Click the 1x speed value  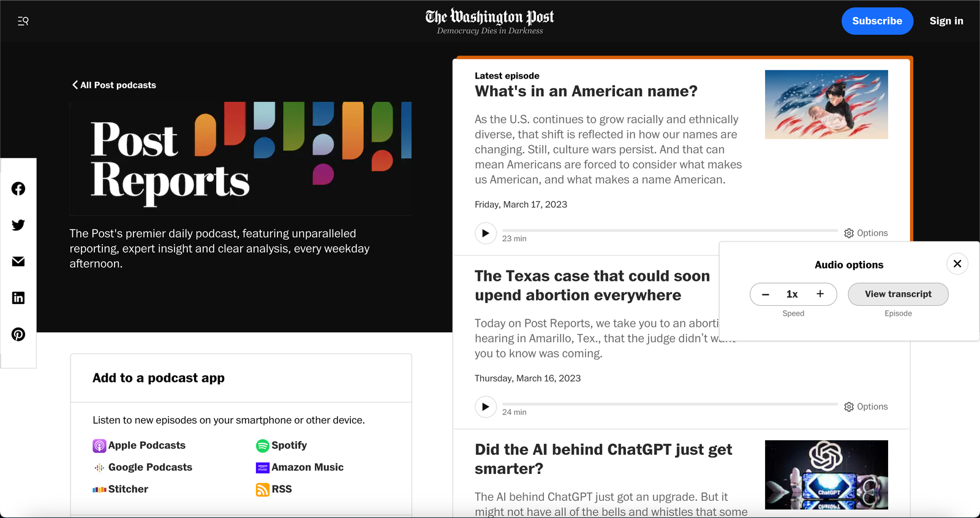[x=792, y=294]
